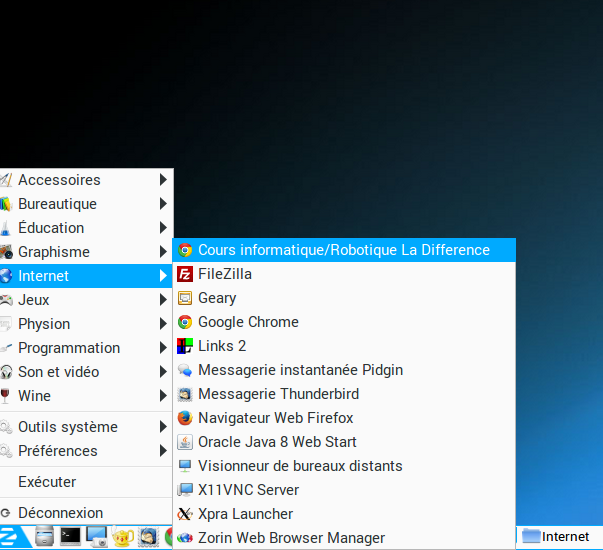Launch Google Chrome from the menu
The width and height of the screenshot is (603, 550).
pyautogui.click(x=344, y=322)
